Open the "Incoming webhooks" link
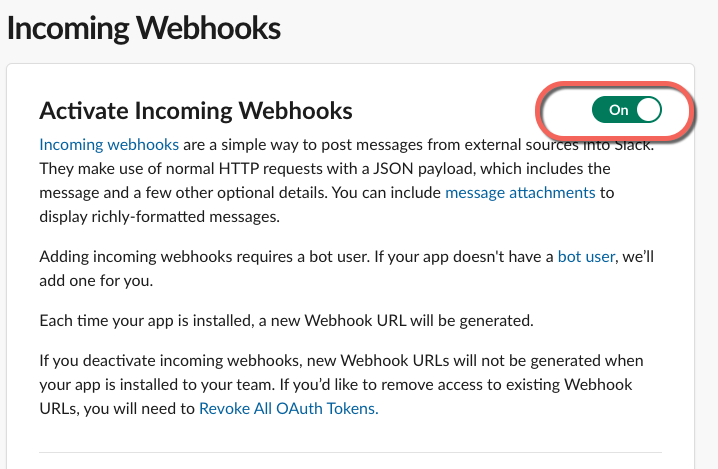The height and width of the screenshot is (469, 718). (109, 144)
